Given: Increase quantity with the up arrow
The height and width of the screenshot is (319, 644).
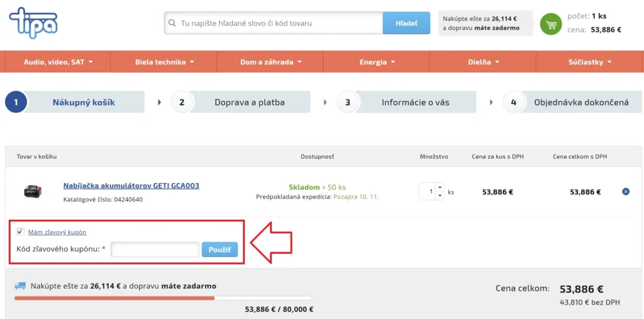Looking at the screenshot, I should (x=440, y=188).
